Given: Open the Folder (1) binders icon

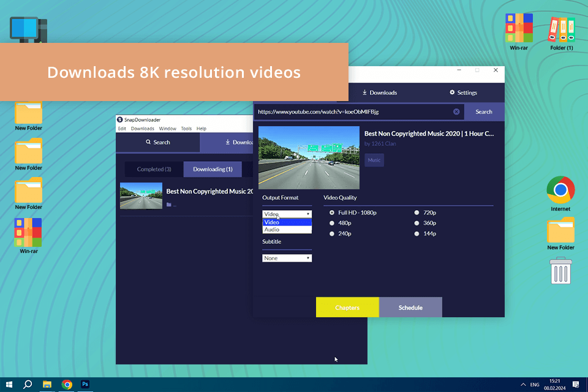Looking at the screenshot, I should click(562, 33).
